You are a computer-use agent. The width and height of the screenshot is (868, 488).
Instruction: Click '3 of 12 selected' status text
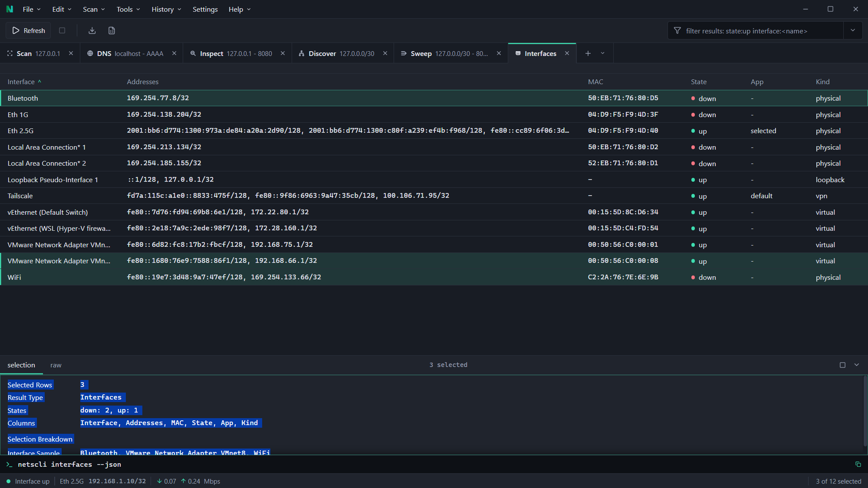point(838,481)
